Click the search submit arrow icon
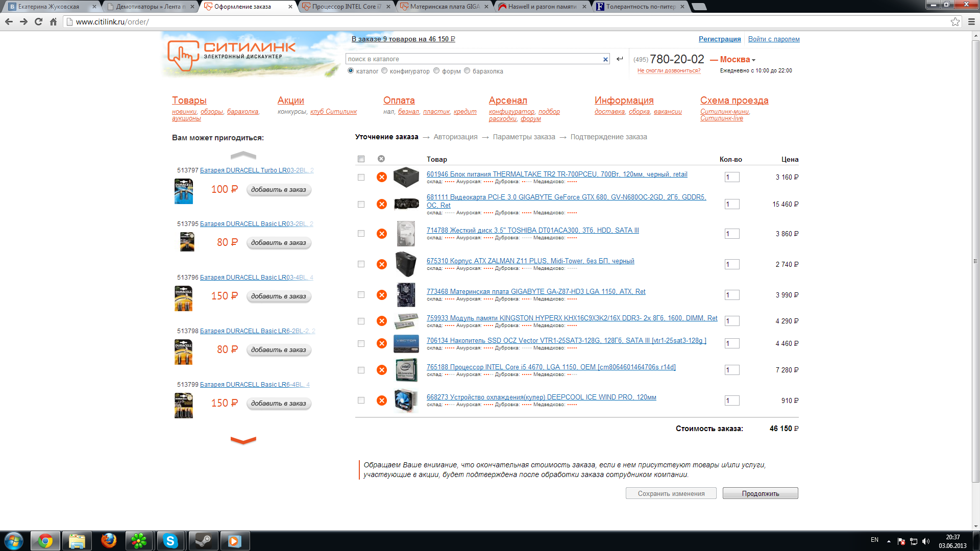This screenshot has height=551, width=980. (x=620, y=59)
